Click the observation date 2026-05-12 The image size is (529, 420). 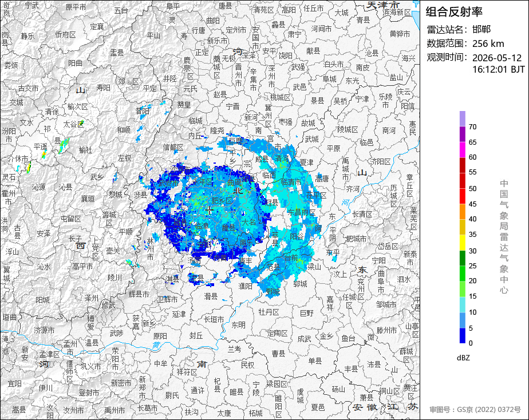tap(496, 58)
